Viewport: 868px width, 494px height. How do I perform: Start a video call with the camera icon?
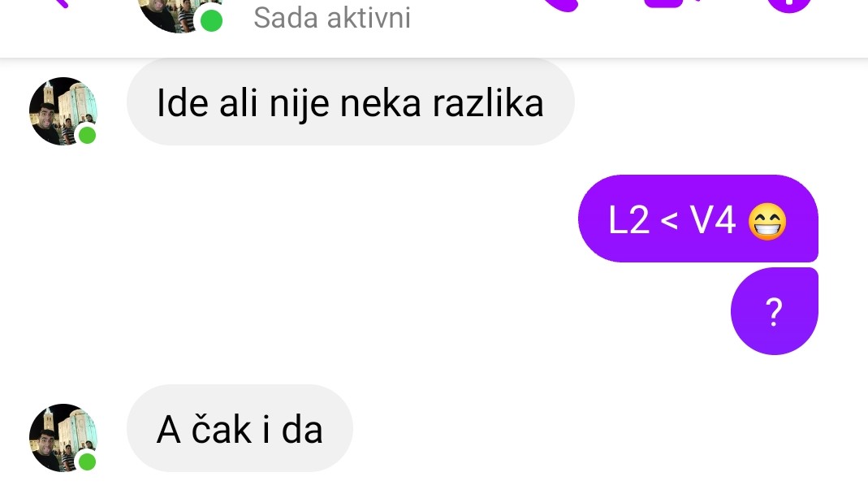672,3
